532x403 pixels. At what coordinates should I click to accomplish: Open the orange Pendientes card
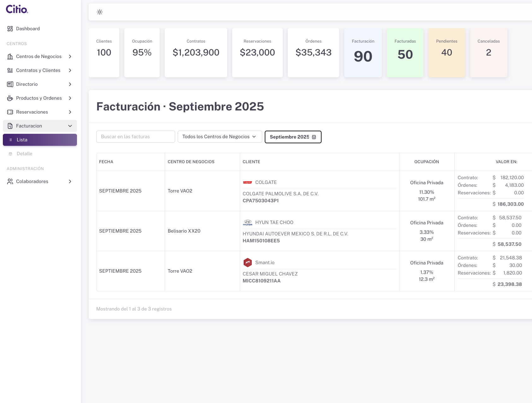pos(446,53)
